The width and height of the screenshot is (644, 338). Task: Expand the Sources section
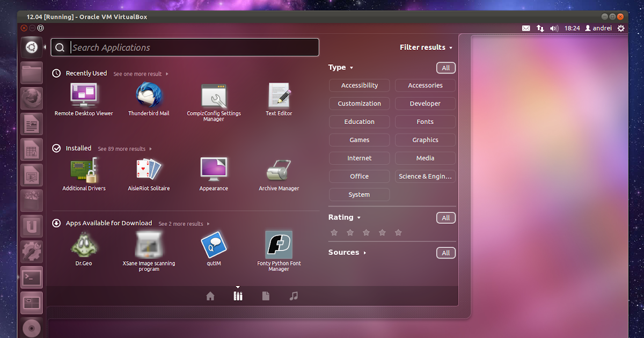[347, 252]
